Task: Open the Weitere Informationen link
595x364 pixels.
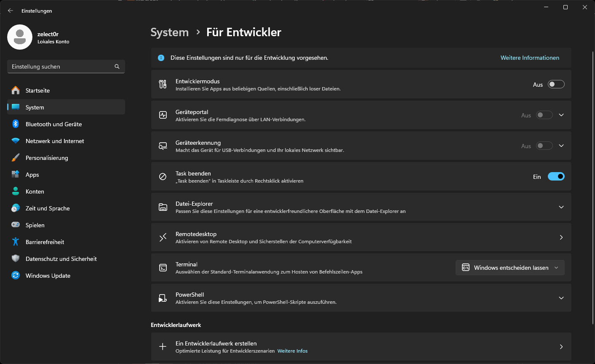Action: click(x=530, y=58)
